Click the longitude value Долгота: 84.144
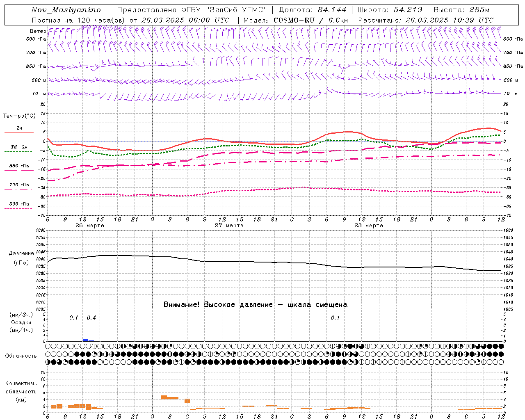This screenshot has width=525, height=420. pos(313,10)
